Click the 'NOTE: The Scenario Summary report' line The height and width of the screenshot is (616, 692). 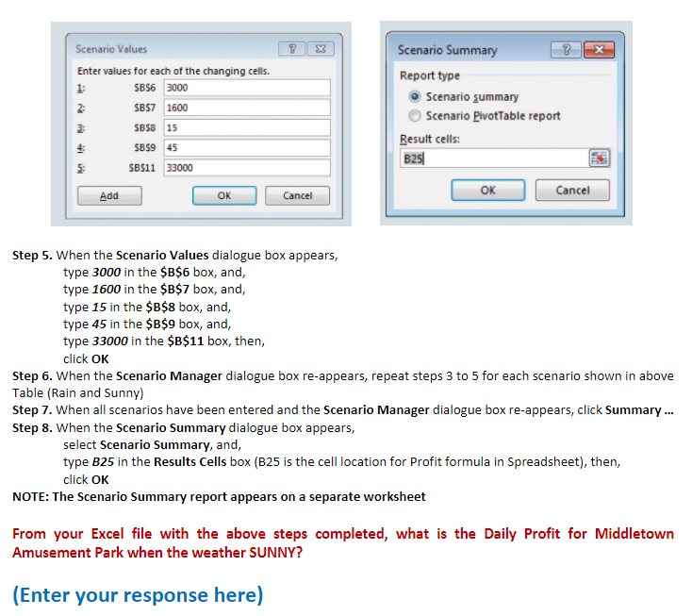[219, 497]
